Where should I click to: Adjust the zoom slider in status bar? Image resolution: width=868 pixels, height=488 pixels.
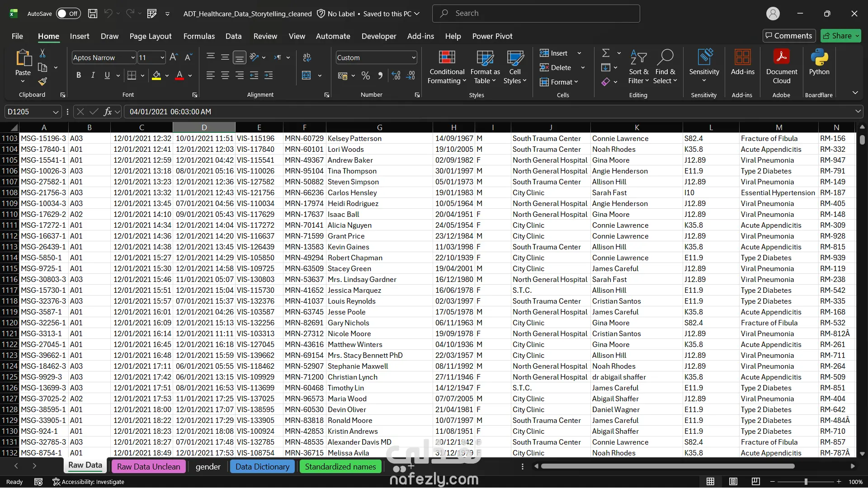point(806,482)
